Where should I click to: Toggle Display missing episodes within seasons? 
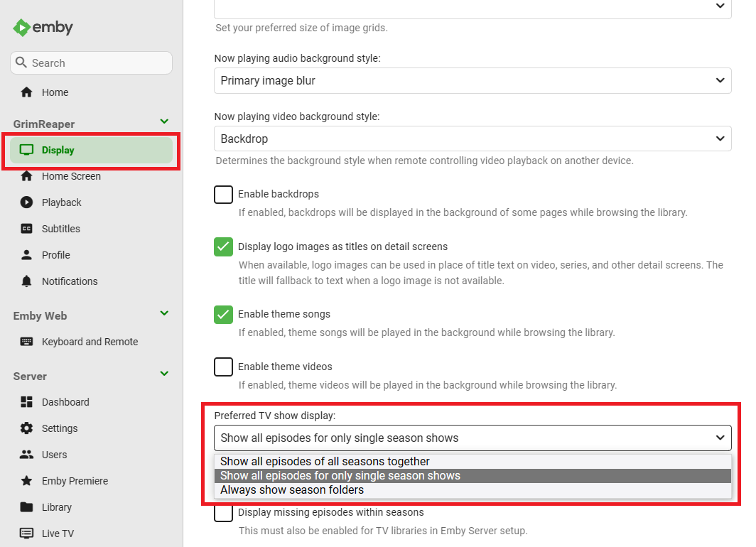224,513
